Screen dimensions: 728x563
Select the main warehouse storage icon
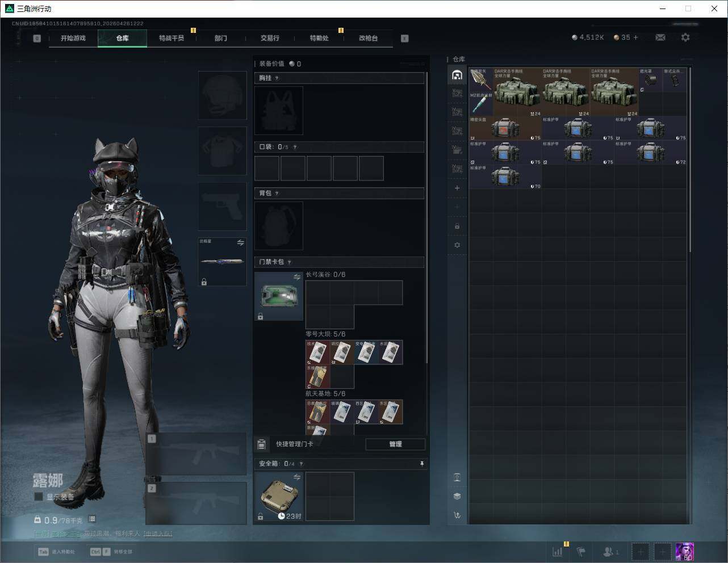click(x=457, y=75)
